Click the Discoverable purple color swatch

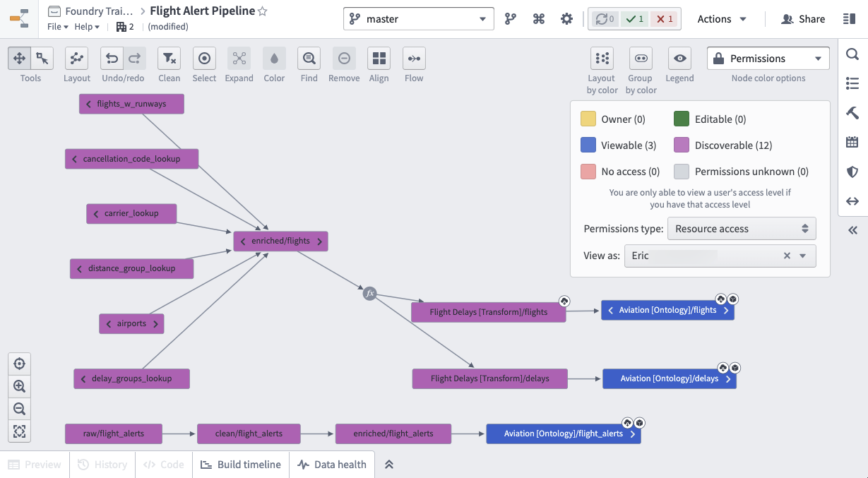682,145
